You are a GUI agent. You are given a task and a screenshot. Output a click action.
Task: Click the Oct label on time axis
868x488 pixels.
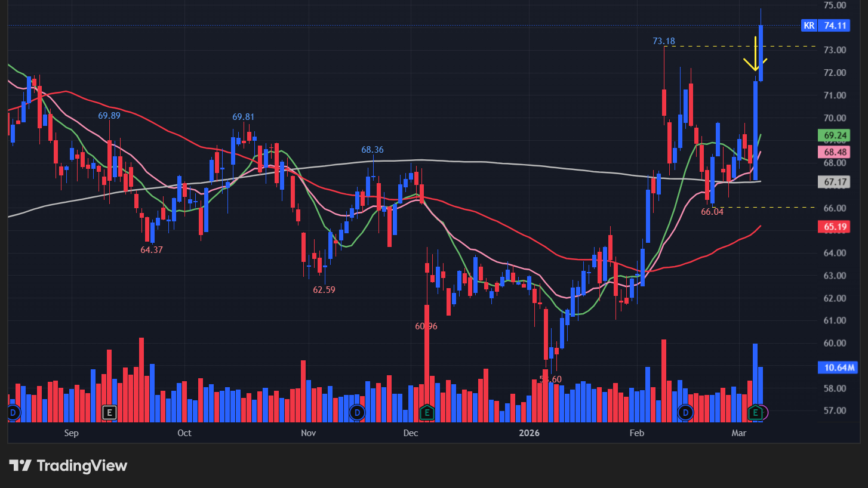(184, 433)
